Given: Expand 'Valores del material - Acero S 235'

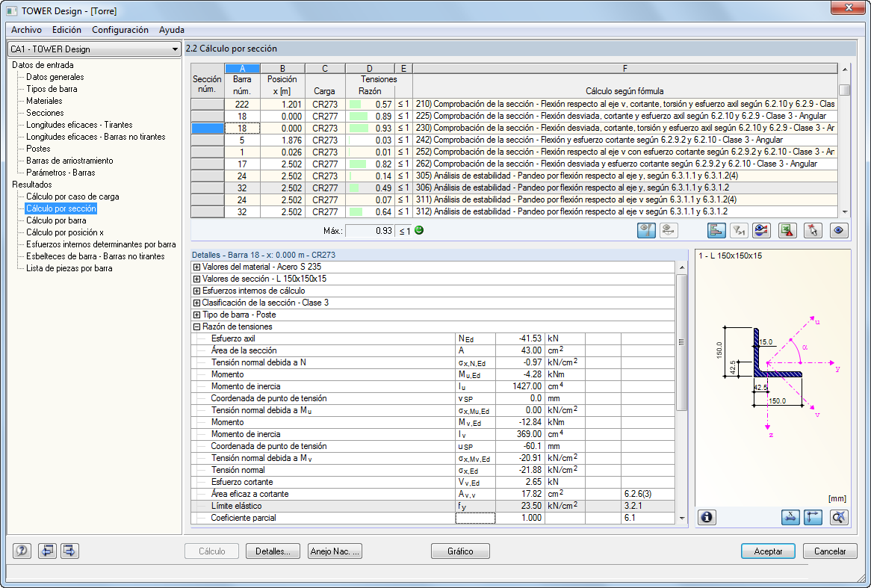Looking at the screenshot, I should (196, 267).
